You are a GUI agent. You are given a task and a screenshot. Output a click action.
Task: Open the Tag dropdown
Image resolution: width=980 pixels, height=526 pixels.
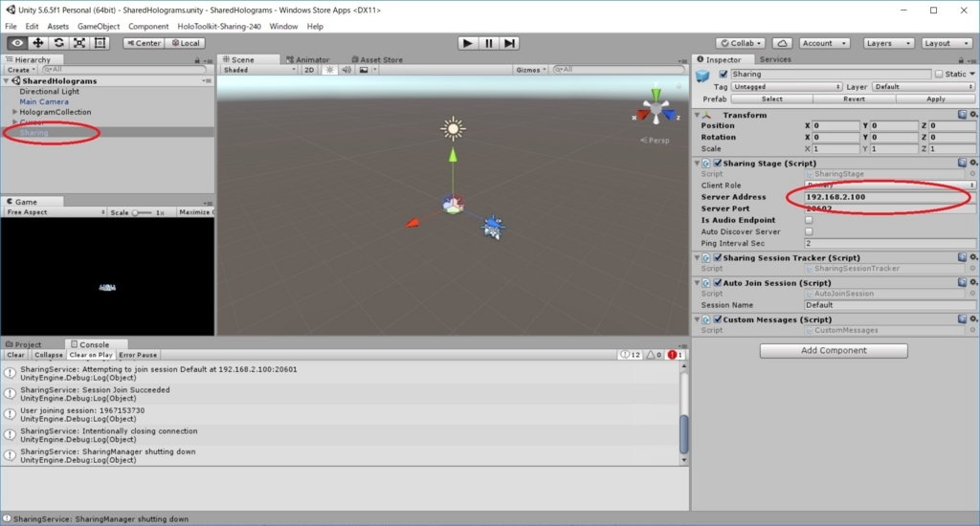click(787, 87)
